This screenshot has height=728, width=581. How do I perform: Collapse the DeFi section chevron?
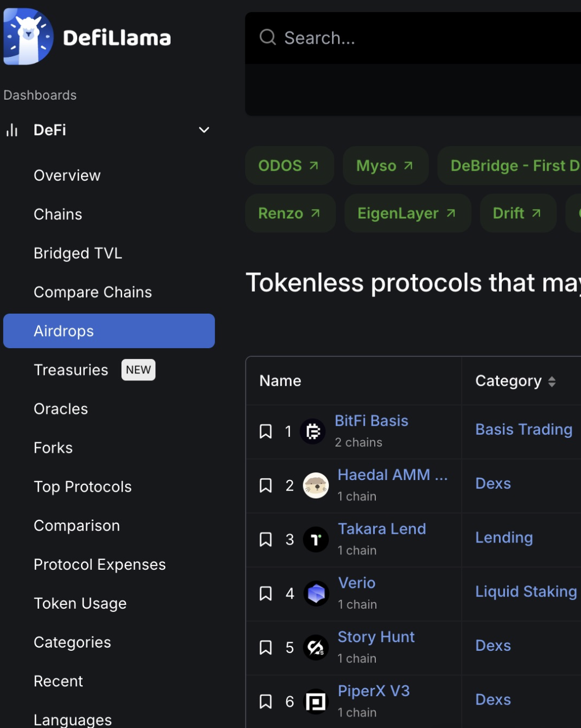point(204,130)
